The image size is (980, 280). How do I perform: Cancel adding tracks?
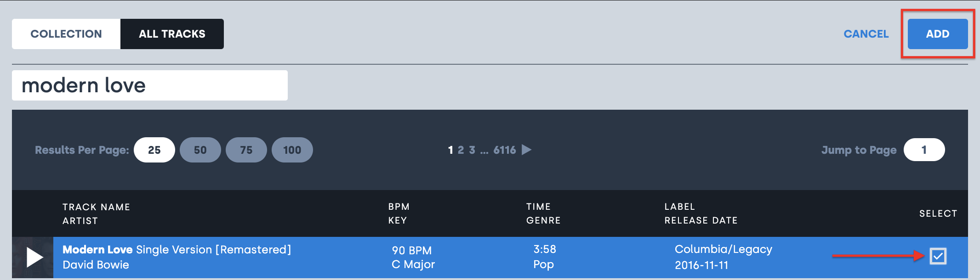(x=866, y=34)
